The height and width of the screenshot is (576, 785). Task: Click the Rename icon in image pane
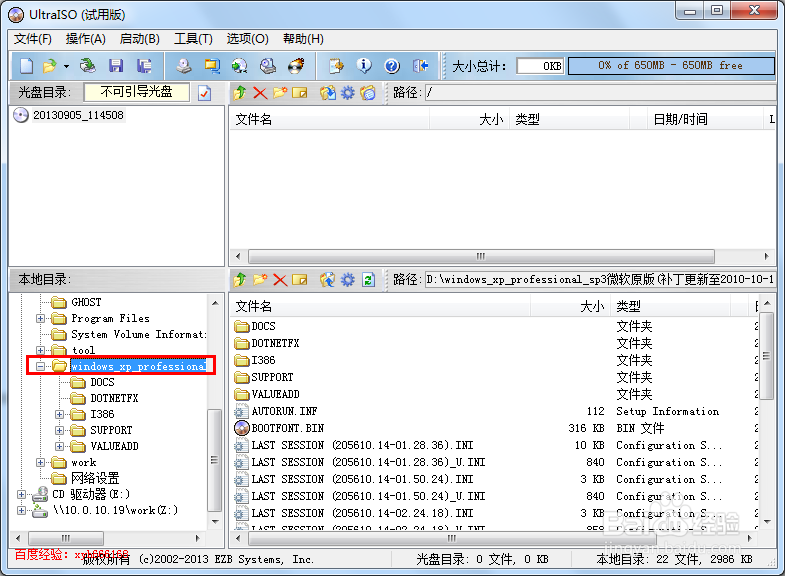[x=299, y=93]
